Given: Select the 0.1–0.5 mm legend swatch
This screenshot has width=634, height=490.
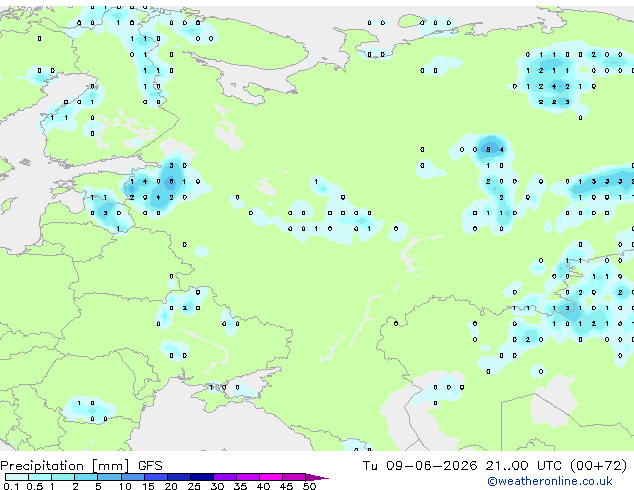Looking at the screenshot, I should coord(17,477).
